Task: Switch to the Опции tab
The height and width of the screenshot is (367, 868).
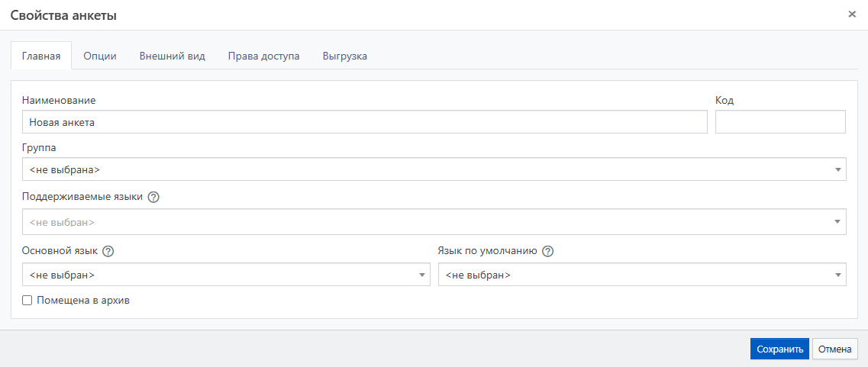Action: [x=100, y=56]
